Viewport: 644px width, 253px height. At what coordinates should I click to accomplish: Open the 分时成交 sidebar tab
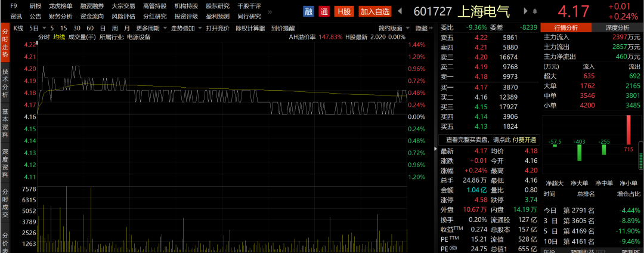5,203
